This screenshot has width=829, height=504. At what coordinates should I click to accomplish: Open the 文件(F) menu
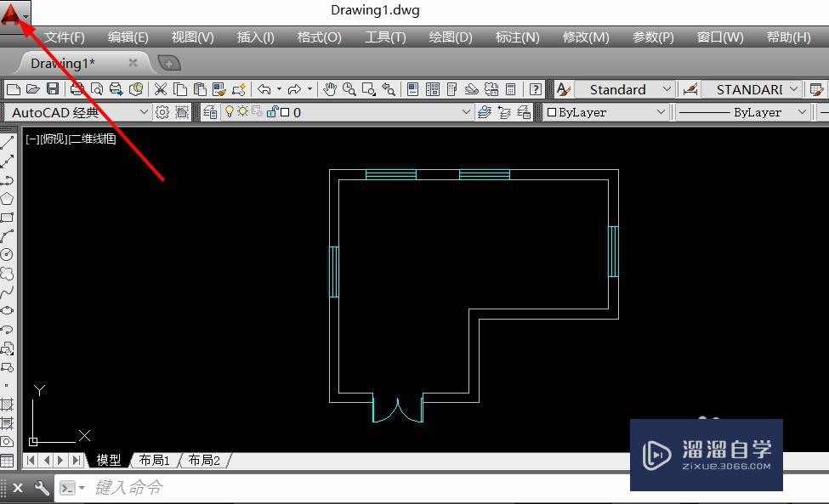click(x=64, y=37)
